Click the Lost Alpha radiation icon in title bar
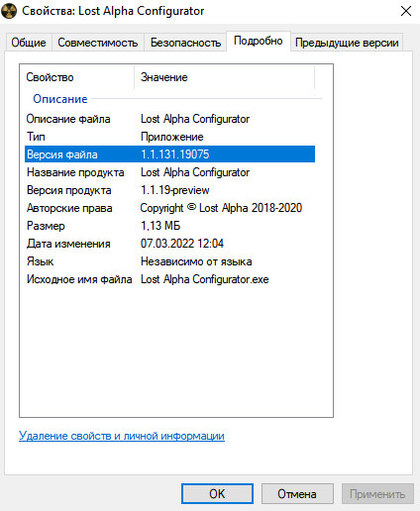The width and height of the screenshot is (420, 511). click(x=9, y=11)
